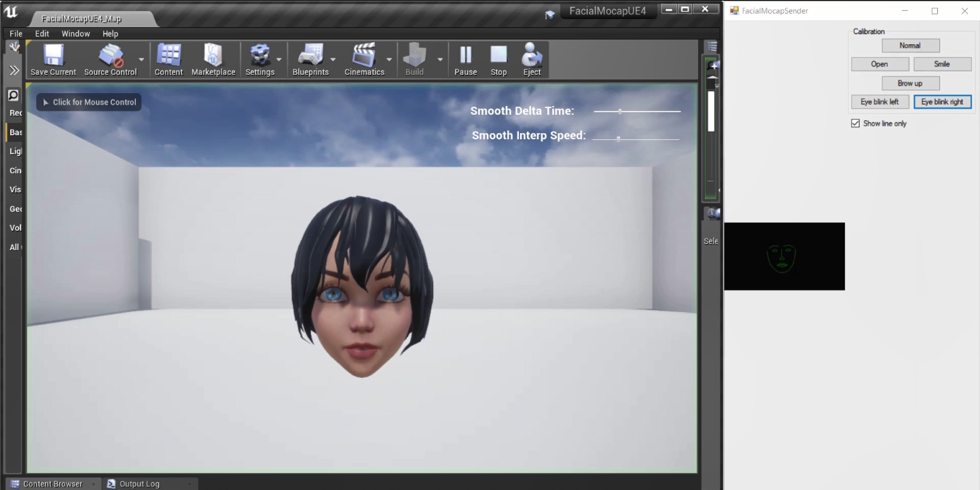Click the World Outliner vertical scrollbar
980x490 pixels.
[711, 111]
